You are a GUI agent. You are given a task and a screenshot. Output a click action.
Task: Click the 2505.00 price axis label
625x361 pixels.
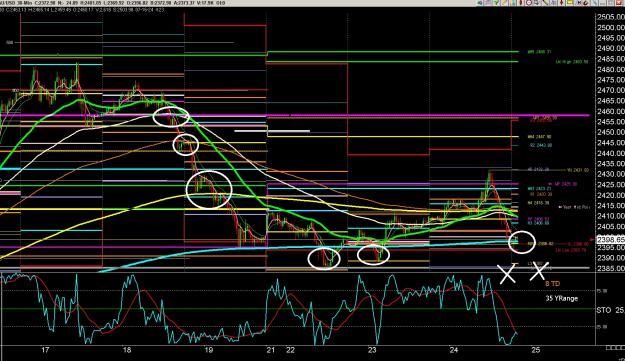coord(611,17)
